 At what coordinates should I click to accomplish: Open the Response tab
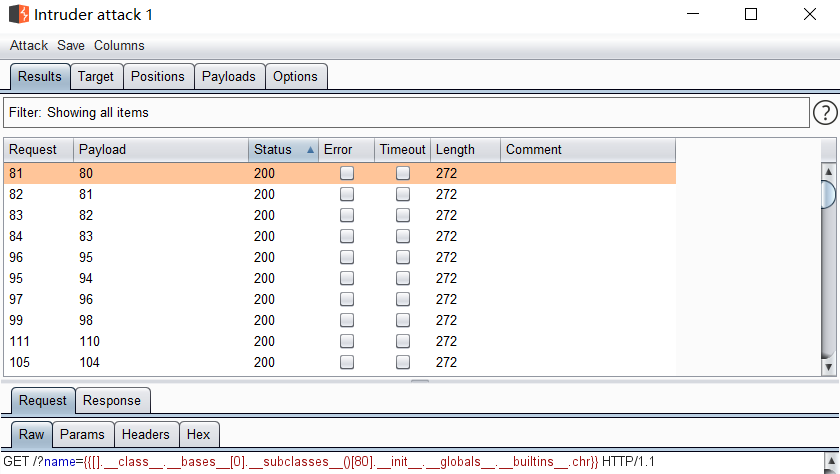point(112,400)
